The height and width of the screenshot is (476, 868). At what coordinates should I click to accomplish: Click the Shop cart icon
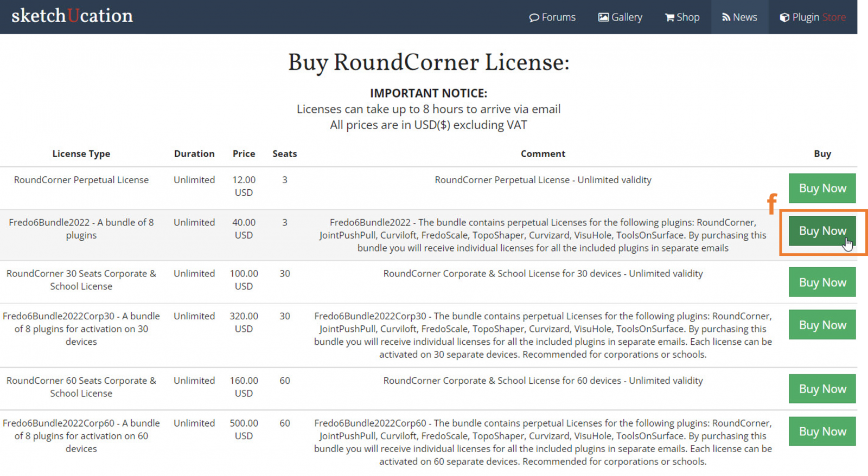(x=669, y=17)
